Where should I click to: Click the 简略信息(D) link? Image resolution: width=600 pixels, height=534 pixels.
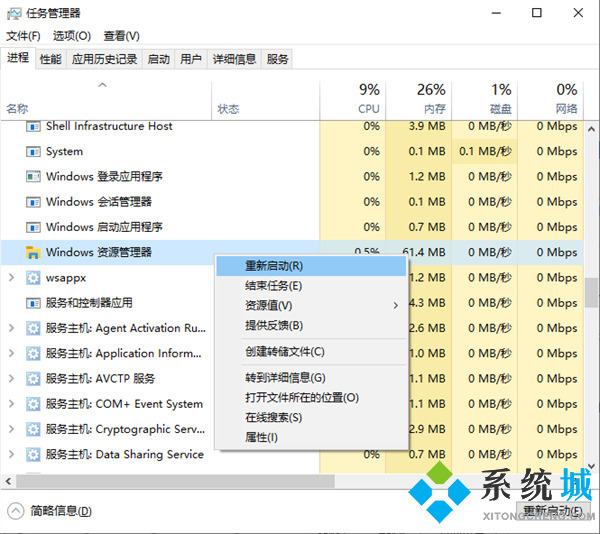(x=61, y=511)
